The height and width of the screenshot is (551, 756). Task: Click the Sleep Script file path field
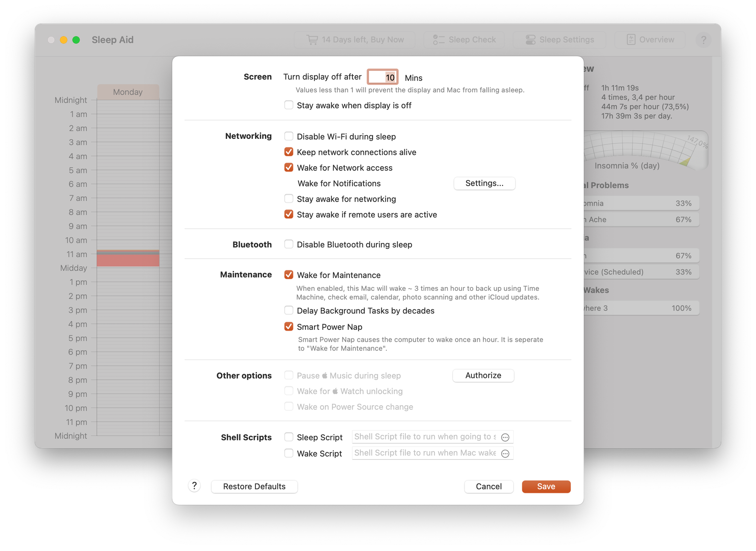(425, 437)
